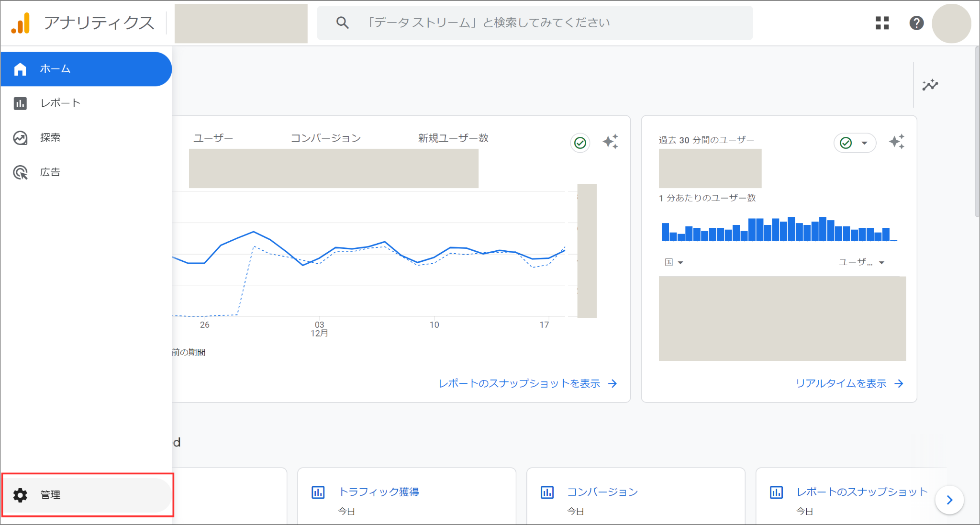The image size is (980, 525).
Task: Open the Google apps grid icon
Action: click(x=882, y=23)
